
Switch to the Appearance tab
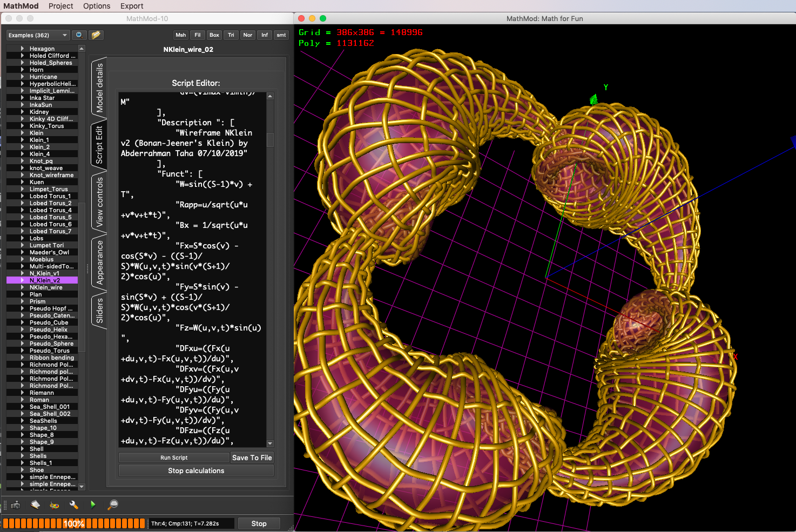pyautogui.click(x=99, y=265)
